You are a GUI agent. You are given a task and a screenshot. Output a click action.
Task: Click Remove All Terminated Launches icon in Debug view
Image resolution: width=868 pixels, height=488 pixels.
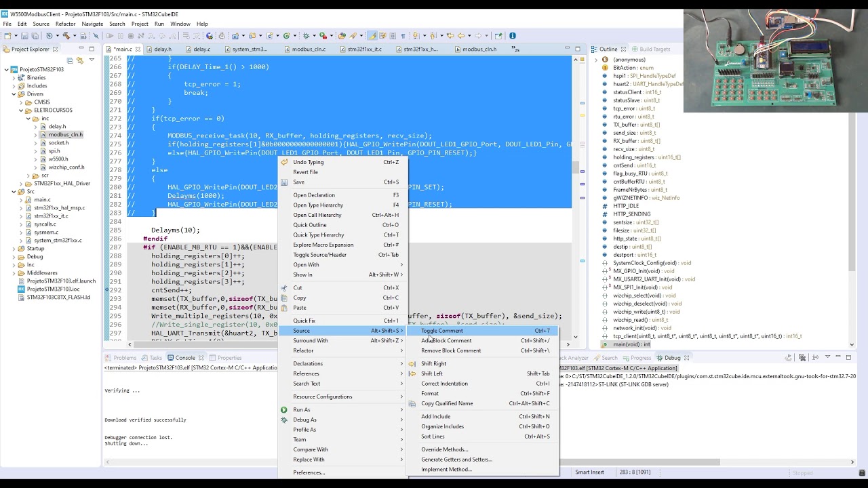click(x=802, y=358)
